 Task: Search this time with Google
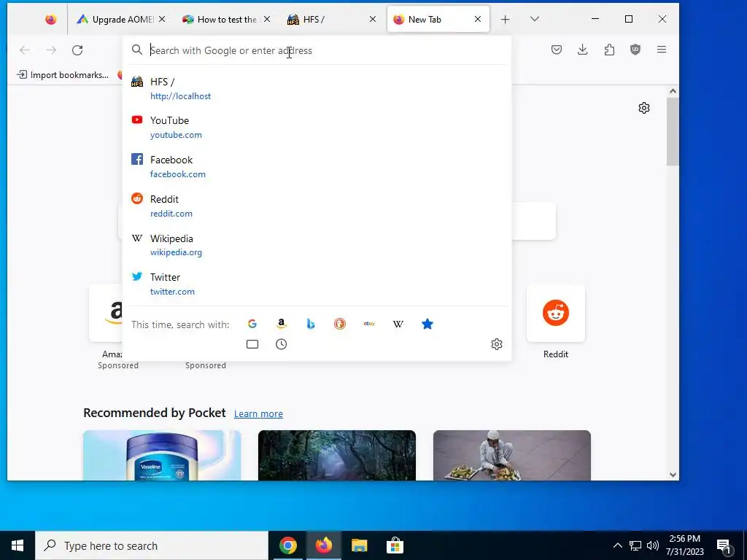click(x=252, y=324)
